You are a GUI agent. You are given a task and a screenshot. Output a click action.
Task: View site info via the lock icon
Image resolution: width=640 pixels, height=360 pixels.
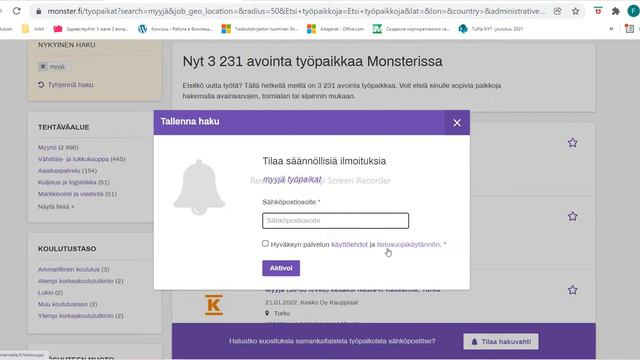(x=39, y=11)
